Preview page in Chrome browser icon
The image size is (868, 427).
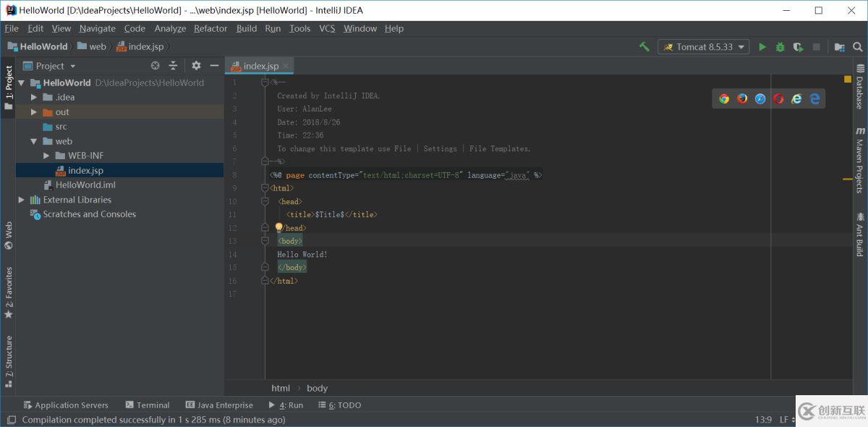(x=724, y=98)
